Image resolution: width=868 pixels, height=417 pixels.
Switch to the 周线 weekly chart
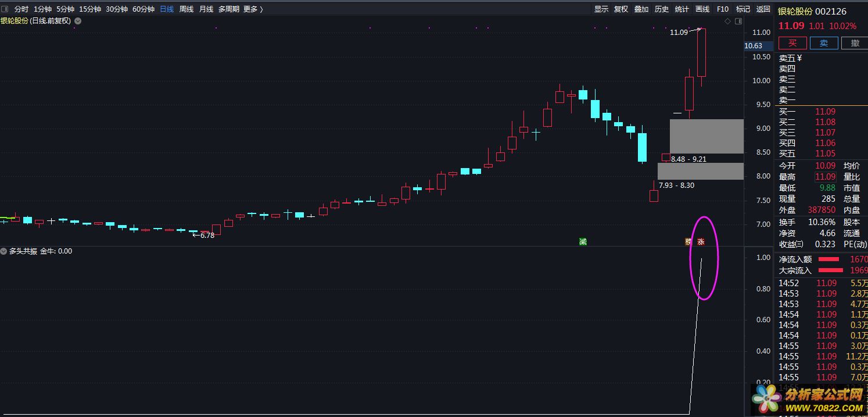pyautogui.click(x=186, y=9)
